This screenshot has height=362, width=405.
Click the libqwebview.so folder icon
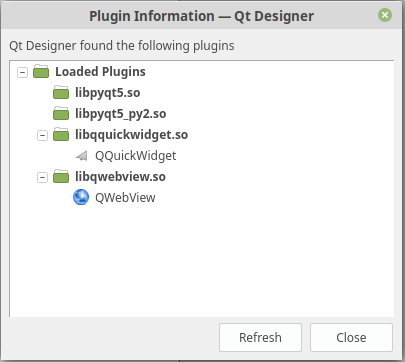click(61, 176)
